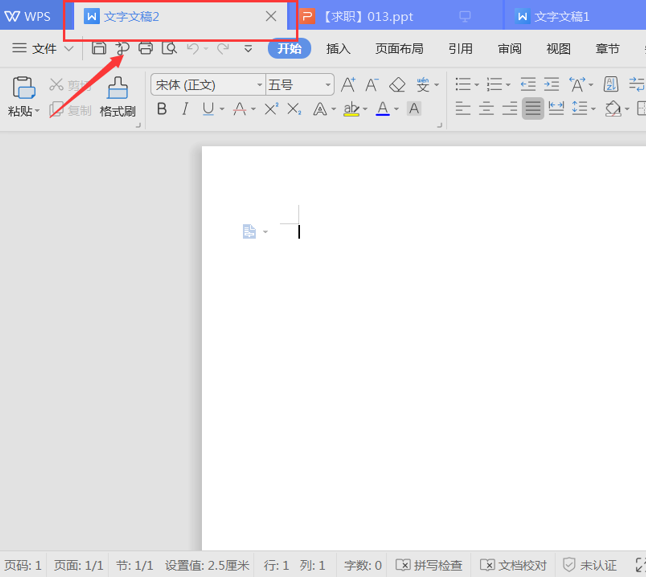
Task: Click the Redo arrow icon
Action: [x=223, y=49]
